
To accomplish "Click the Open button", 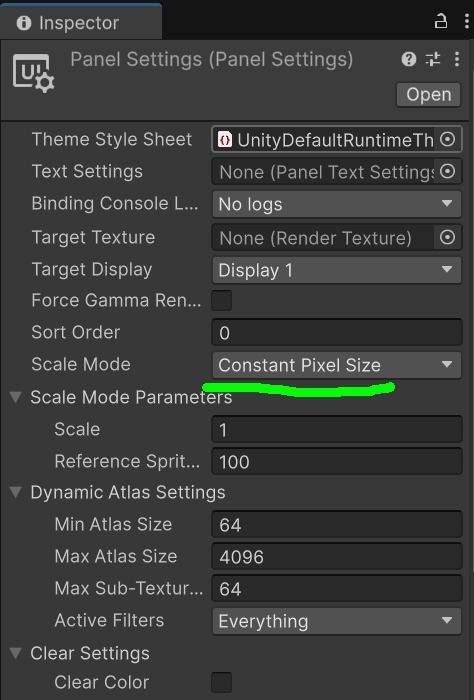I will (x=428, y=95).
